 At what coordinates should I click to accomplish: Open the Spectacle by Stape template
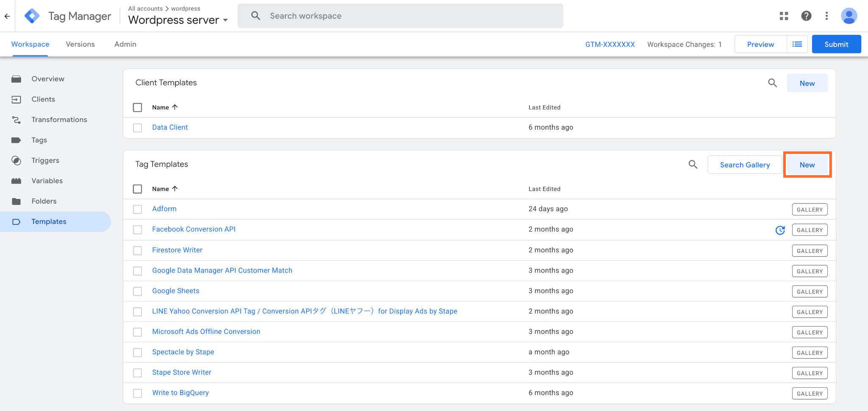[183, 352]
